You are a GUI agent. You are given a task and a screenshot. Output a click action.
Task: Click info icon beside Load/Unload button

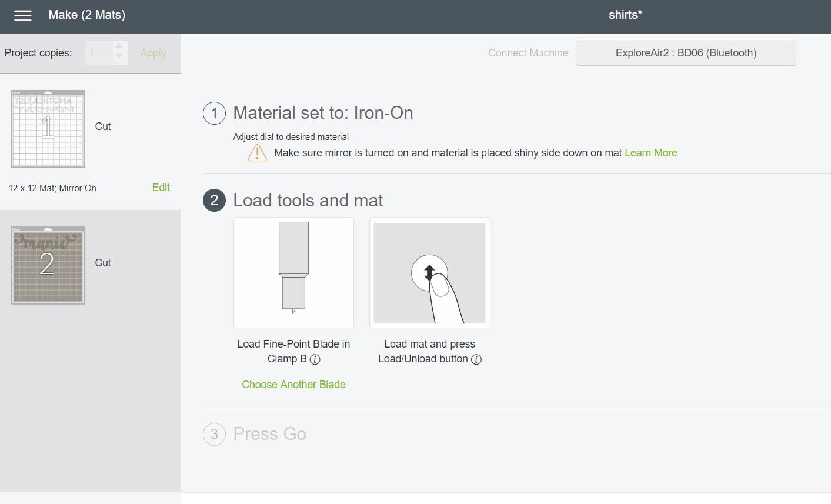click(x=476, y=359)
